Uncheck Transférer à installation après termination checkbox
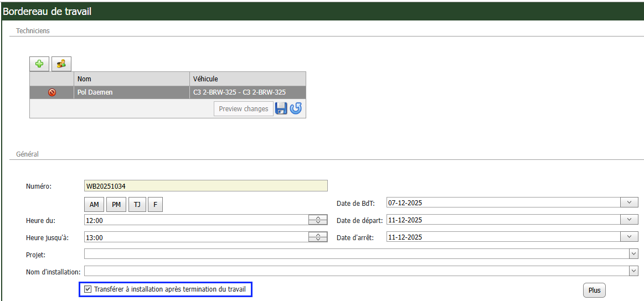The height and width of the screenshot is (301, 644). 87,289
